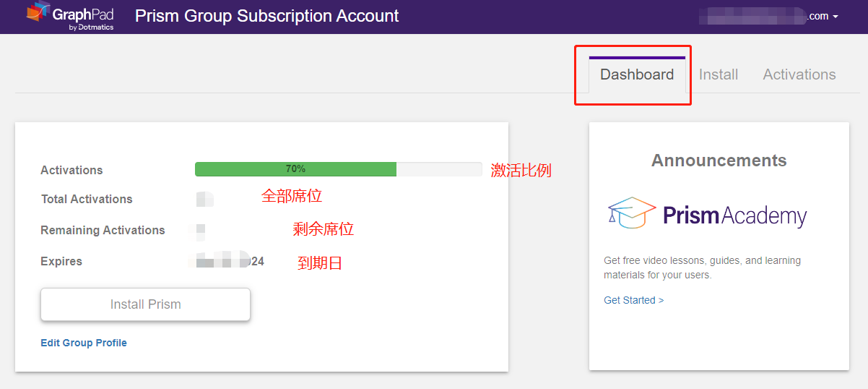Click the Prism Academy graduation cap icon
868x389 pixels.
632,213
